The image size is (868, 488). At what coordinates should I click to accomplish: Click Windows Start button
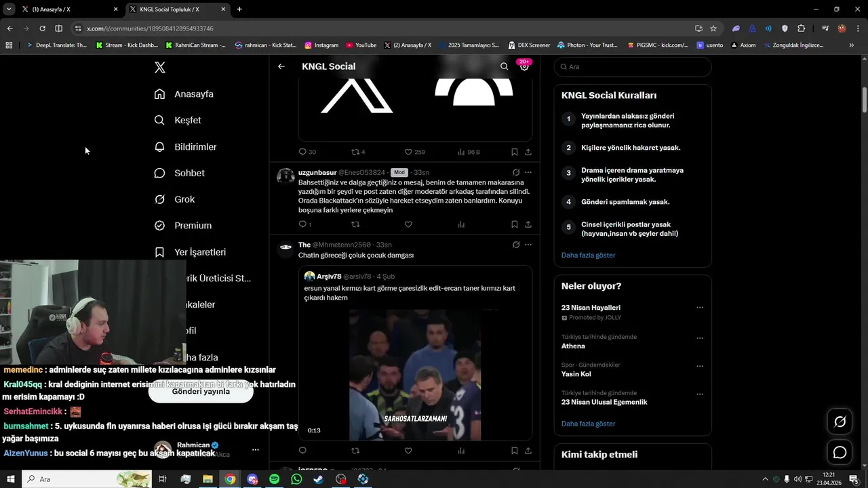point(11,479)
